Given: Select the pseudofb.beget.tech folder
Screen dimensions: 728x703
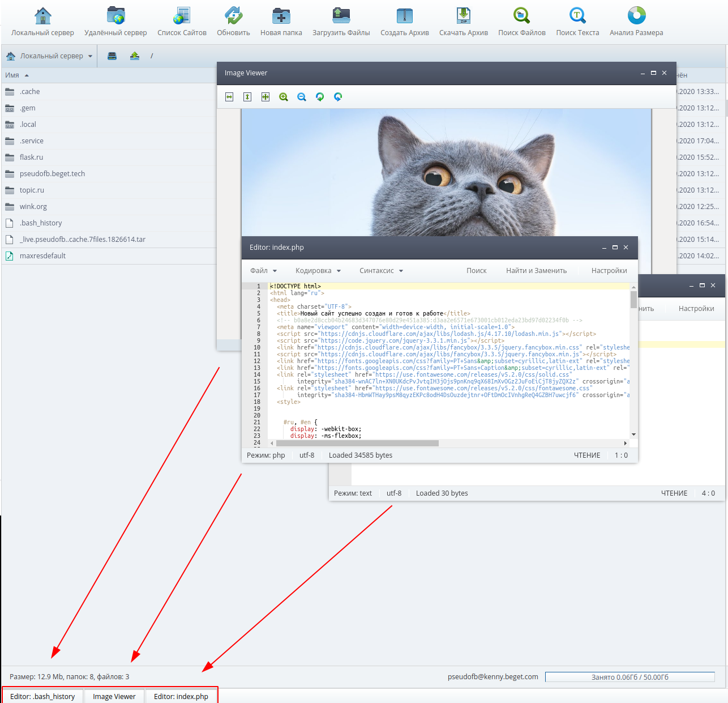Looking at the screenshot, I should pos(52,174).
